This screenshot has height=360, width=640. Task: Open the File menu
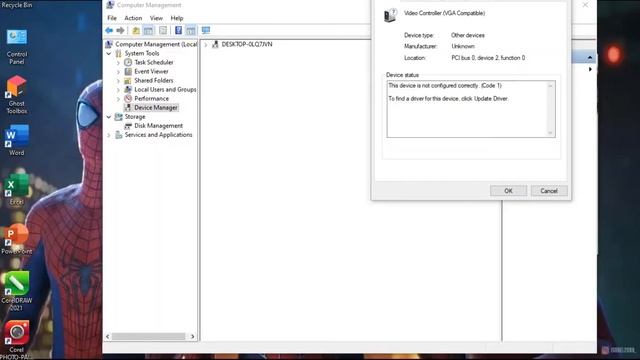[x=112, y=18]
